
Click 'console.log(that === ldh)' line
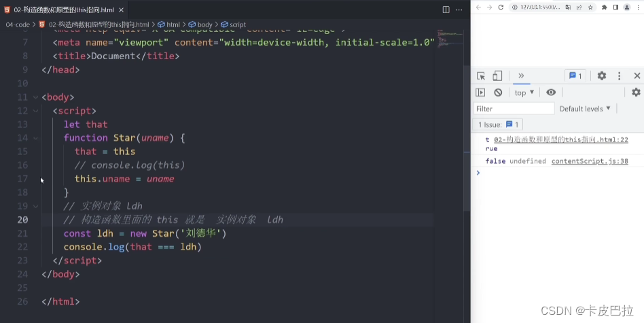pos(132,247)
